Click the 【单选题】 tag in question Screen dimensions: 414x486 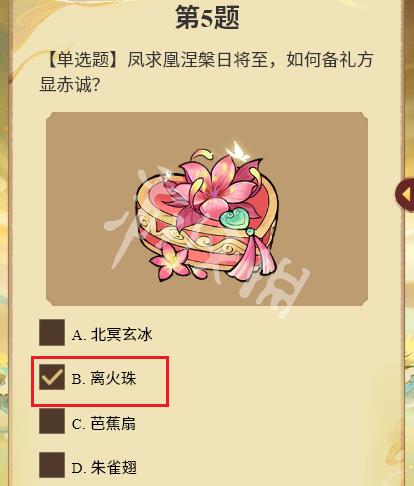pyautogui.click(x=80, y=60)
